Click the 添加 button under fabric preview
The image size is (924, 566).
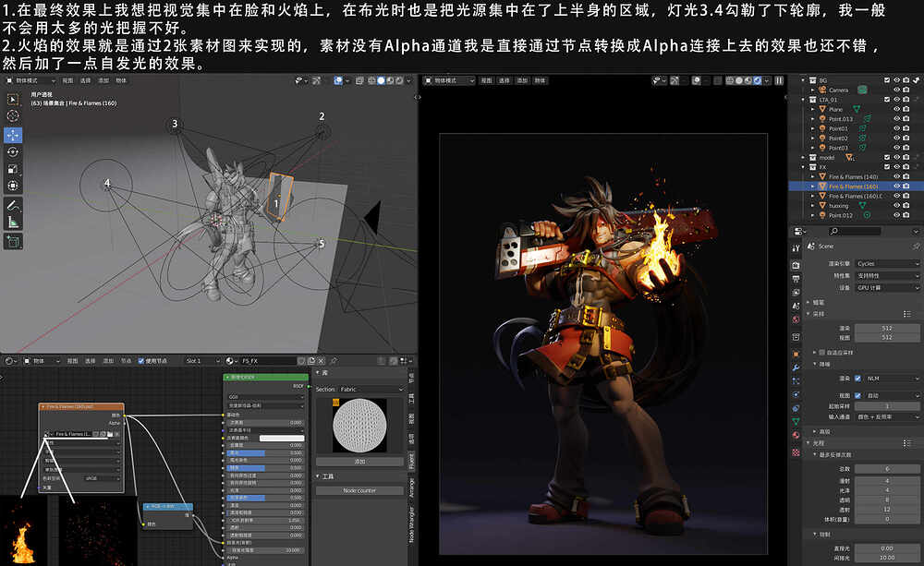[359, 461]
